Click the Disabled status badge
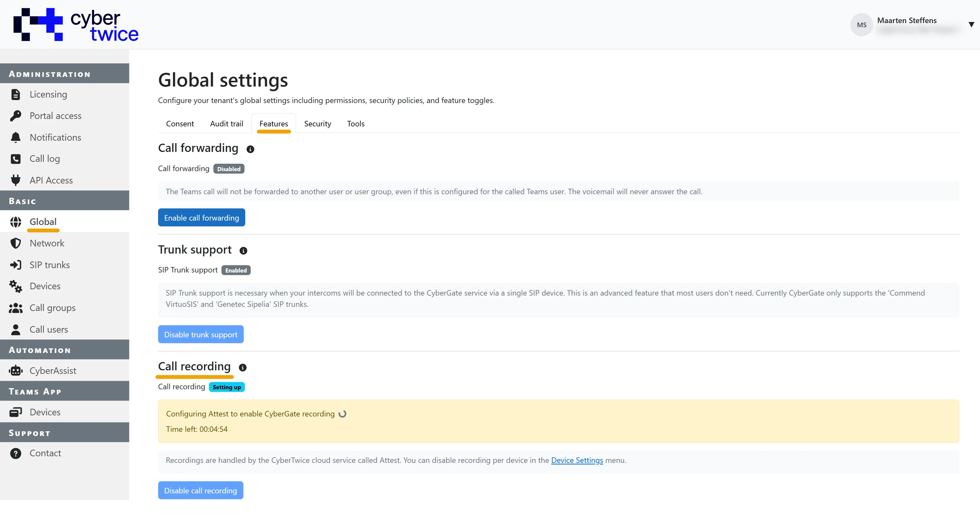Viewport: 980px width, 517px height. click(x=229, y=169)
